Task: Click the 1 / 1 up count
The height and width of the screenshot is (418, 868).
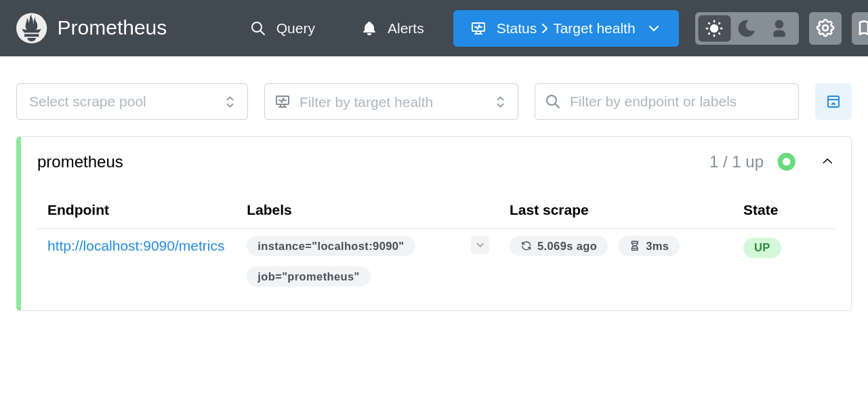Action: coord(737,162)
